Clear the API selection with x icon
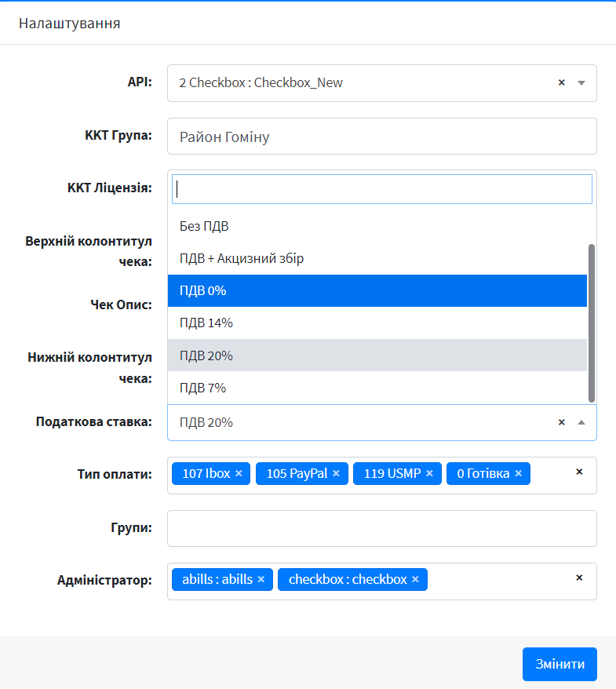 562,83
